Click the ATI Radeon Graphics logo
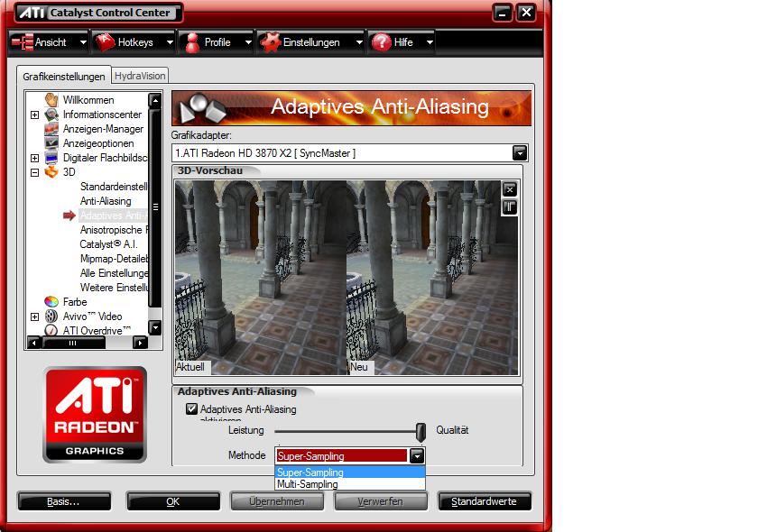This screenshot has width=758, height=532. (x=95, y=415)
